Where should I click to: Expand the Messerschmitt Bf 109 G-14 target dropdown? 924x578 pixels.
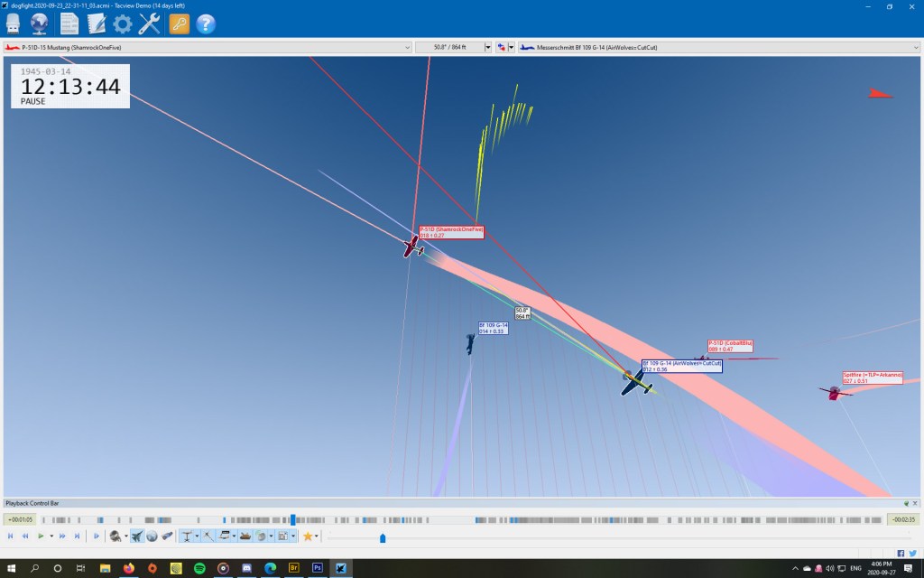[916, 47]
